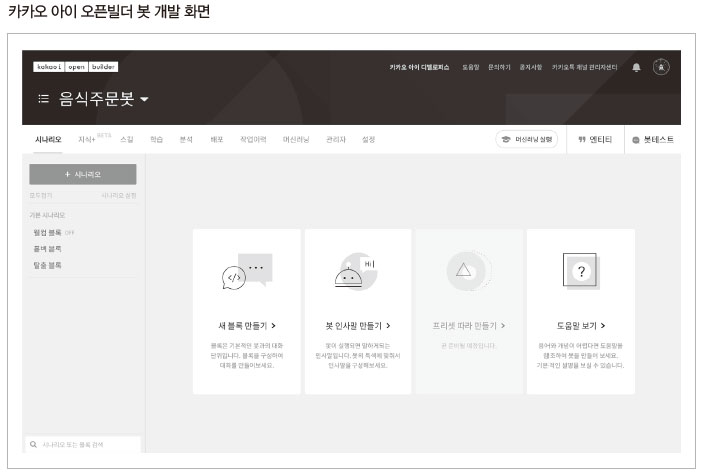Launch the 봇테스트 button
706x476 pixels.
click(653, 140)
